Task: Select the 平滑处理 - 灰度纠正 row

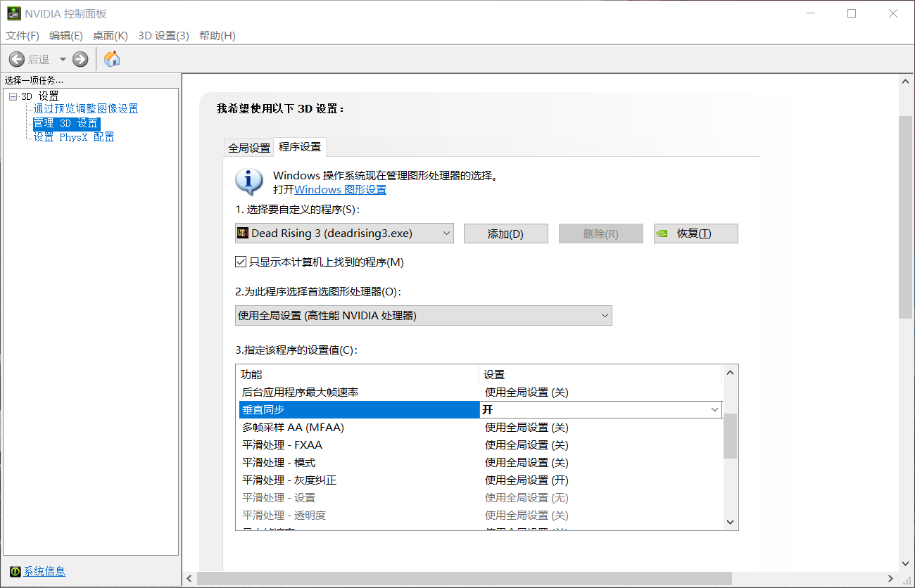Action: tap(479, 480)
